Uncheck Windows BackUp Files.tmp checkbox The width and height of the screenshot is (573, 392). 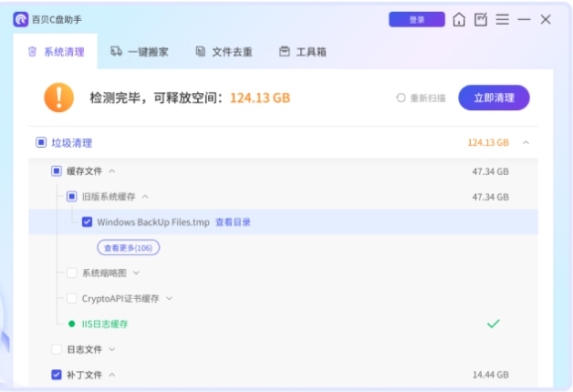coord(87,222)
